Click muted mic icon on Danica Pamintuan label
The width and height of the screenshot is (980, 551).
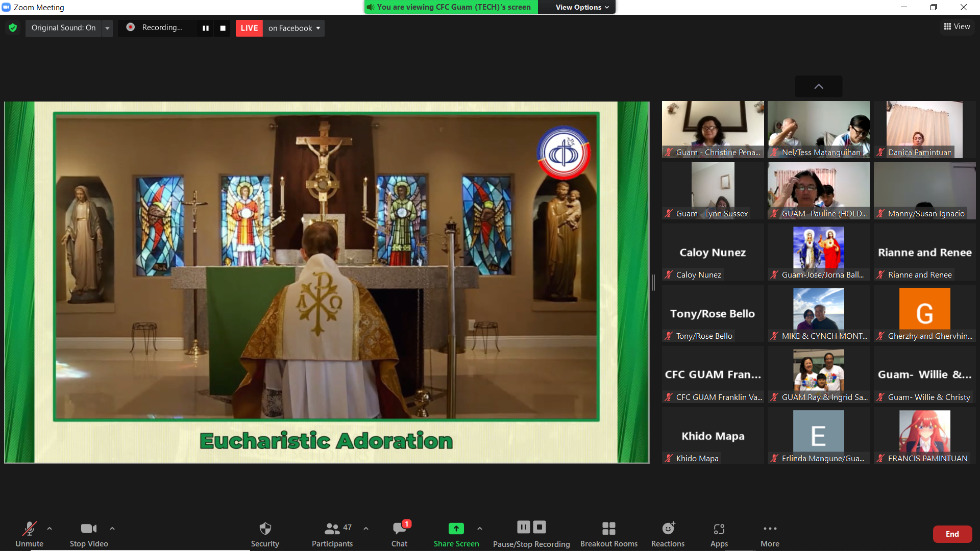pyautogui.click(x=880, y=152)
